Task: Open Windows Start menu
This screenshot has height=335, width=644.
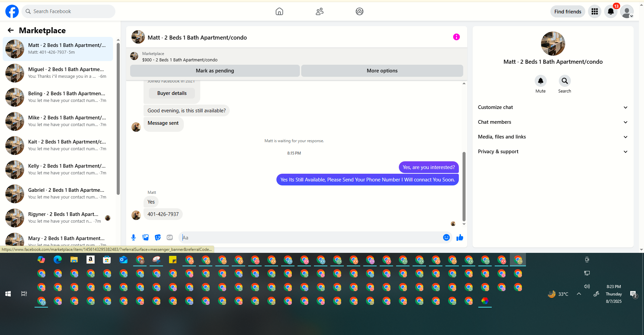Action: click(x=8, y=294)
